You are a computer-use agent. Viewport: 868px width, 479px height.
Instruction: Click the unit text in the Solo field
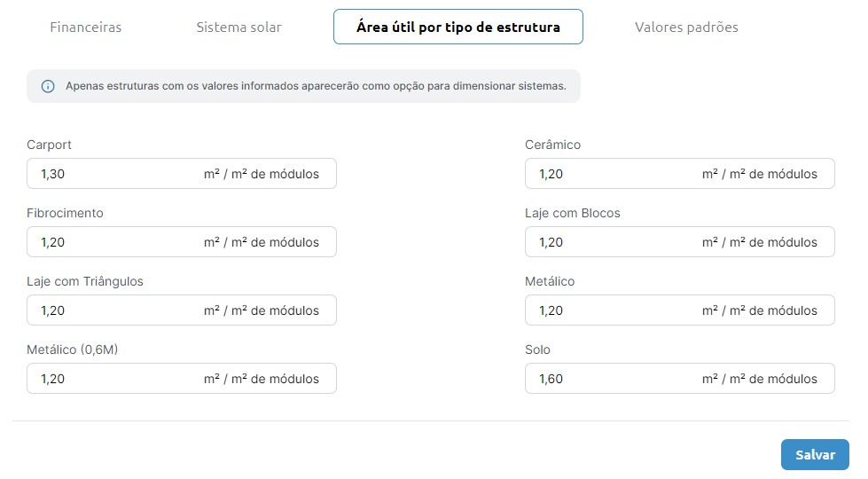tap(760, 379)
